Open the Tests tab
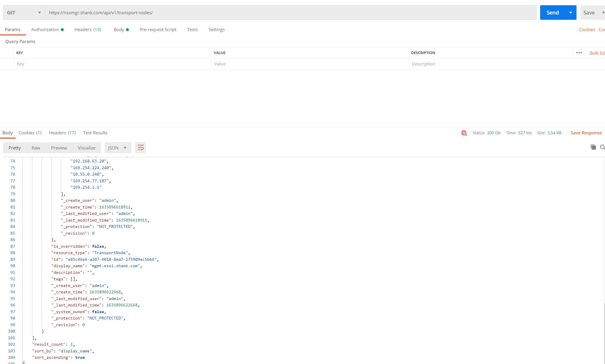Viewport: 605px width, 364px height. click(192, 30)
